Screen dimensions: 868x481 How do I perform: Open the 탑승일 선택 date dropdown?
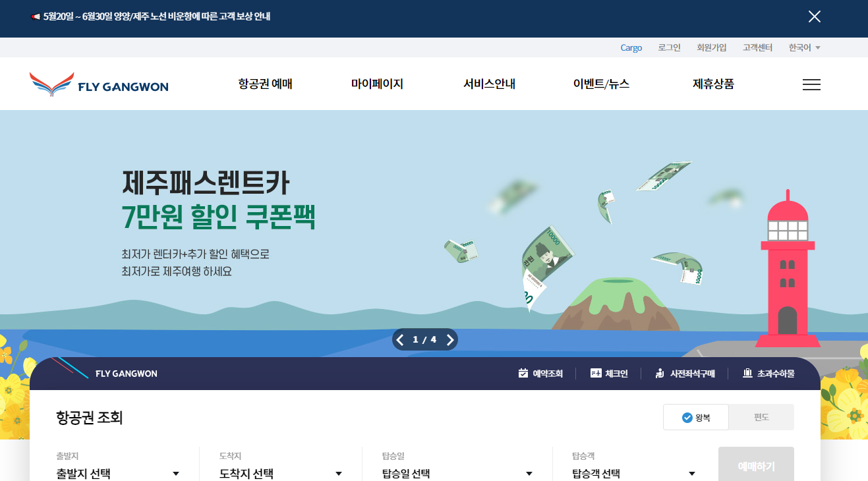(455, 472)
